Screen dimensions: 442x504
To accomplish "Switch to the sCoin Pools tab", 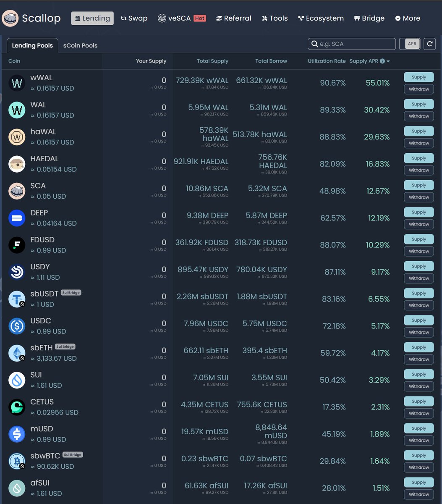I will point(80,45).
